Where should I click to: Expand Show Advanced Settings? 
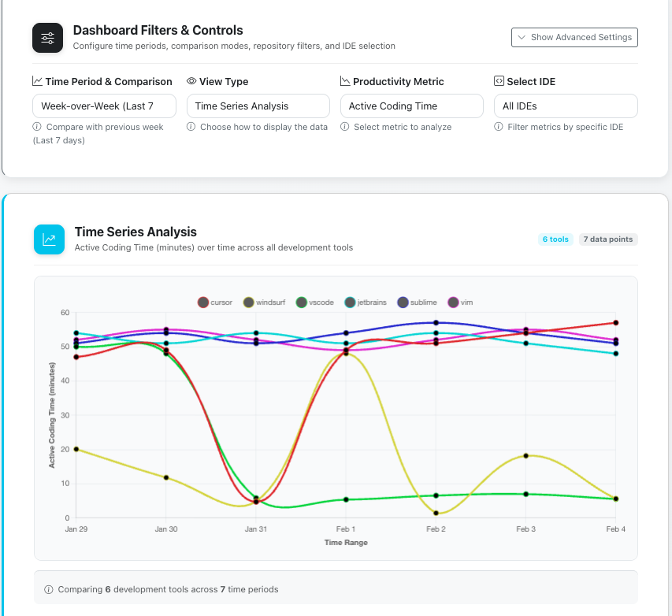point(574,37)
